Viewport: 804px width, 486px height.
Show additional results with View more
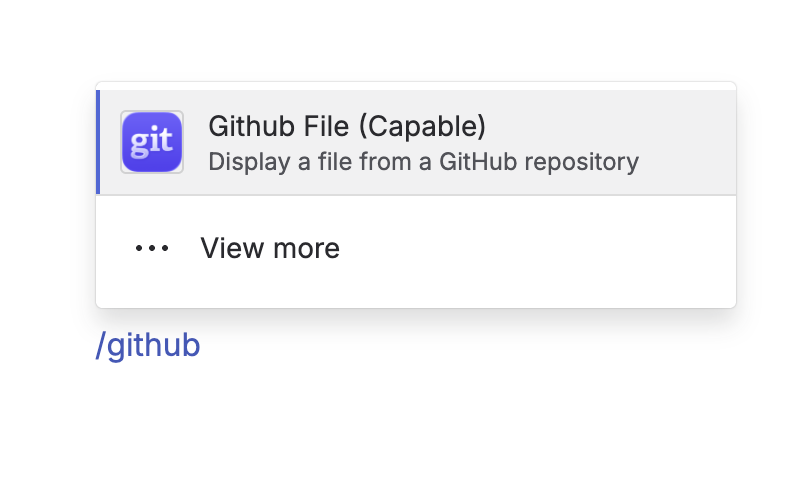416,248
